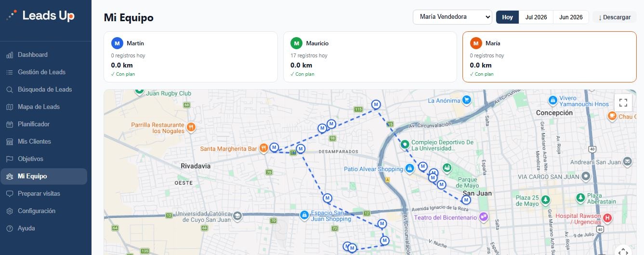The width and height of the screenshot is (644, 255).
Task: Select the María team card
Action: tap(550, 57)
